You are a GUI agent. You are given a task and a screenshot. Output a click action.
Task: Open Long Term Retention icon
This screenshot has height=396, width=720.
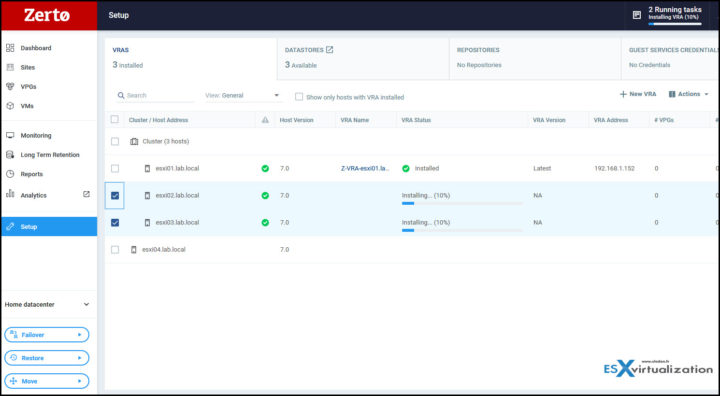tap(10, 155)
